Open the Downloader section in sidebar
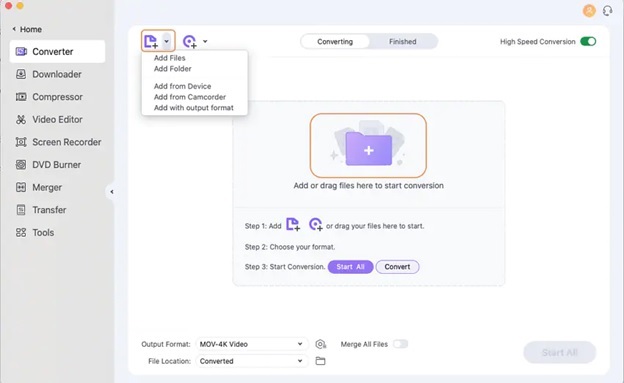The width and height of the screenshot is (624, 383). (x=57, y=74)
